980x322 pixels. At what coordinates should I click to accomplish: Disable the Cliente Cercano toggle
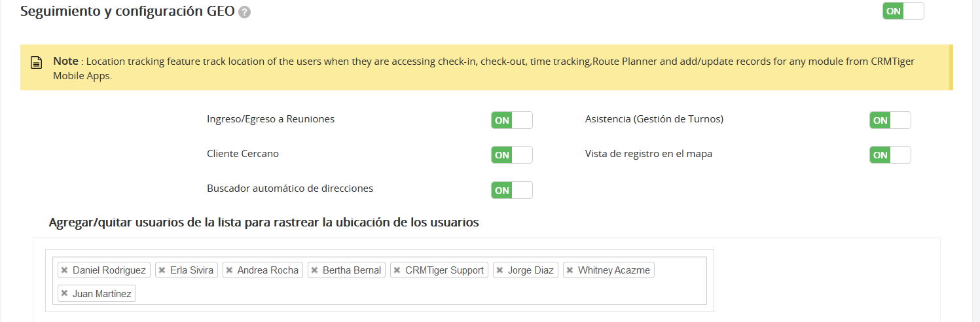[x=511, y=155]
